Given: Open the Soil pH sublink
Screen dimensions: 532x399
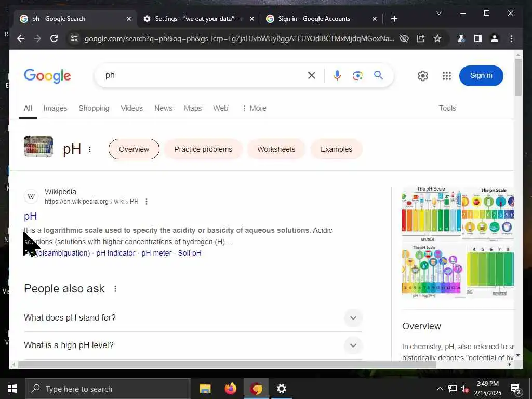Looking at the screenshot, I should 190,253.
